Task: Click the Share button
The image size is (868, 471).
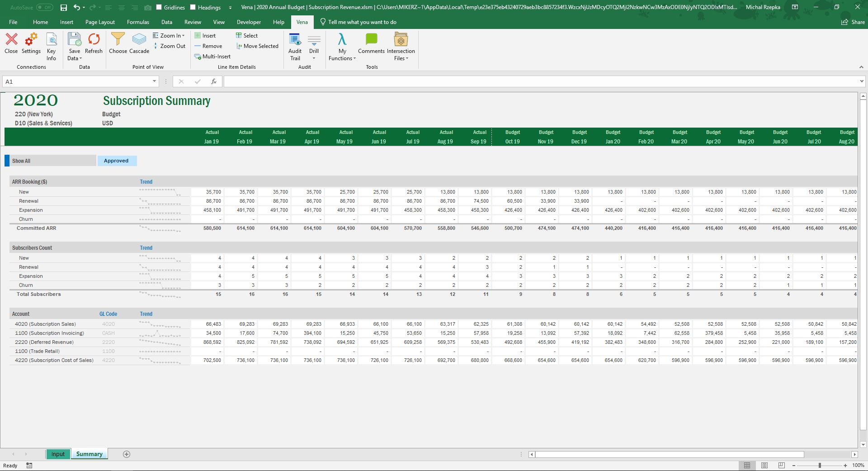Action: click(853, 22)
